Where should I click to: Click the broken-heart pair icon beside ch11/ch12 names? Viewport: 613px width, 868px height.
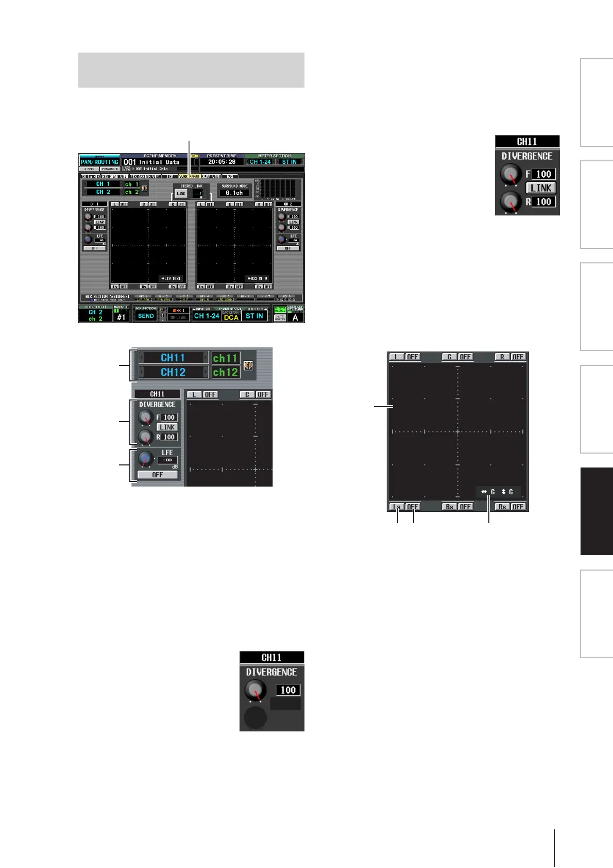[248, 365]
